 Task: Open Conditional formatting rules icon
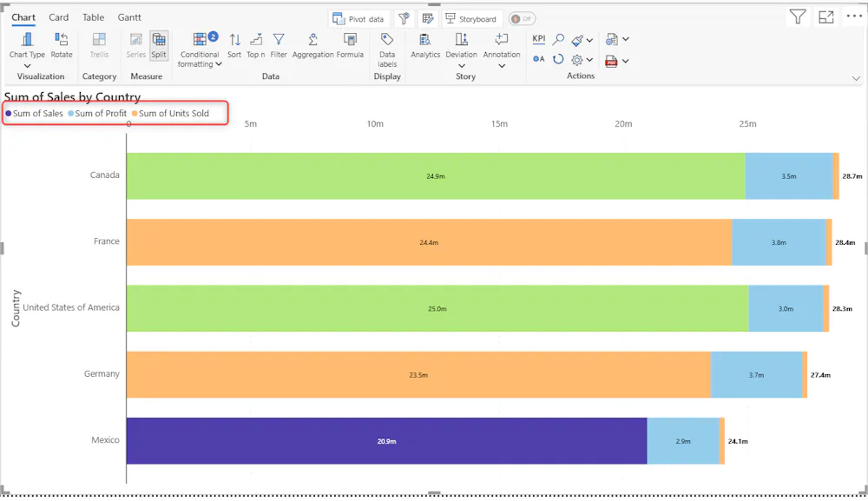click(200, 39)
